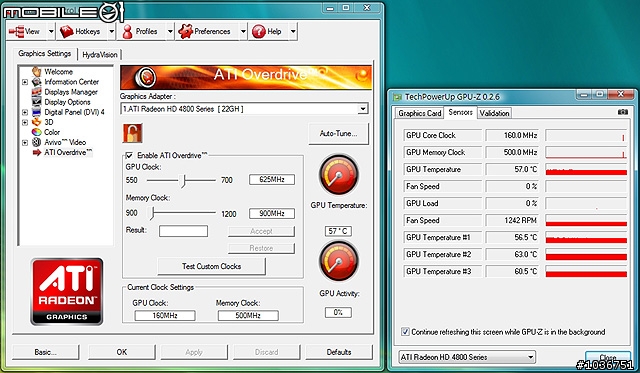
Task: Select Information Center tree item
Action: click(71, 82)
